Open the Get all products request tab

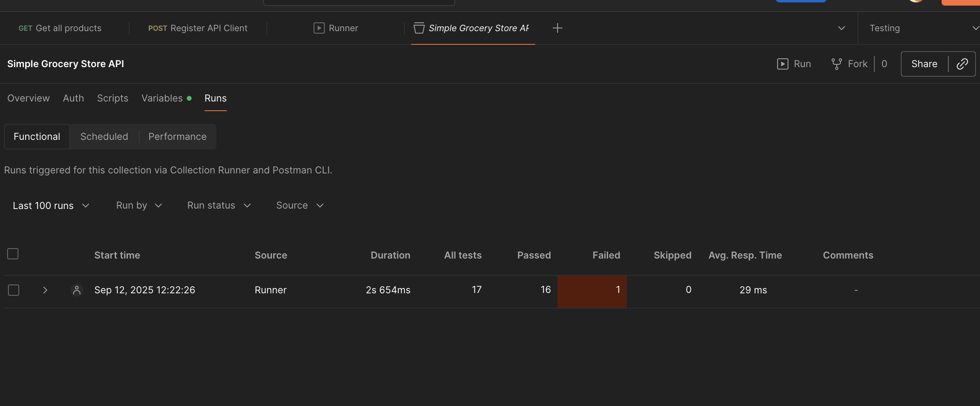click(x=60, y=28)
